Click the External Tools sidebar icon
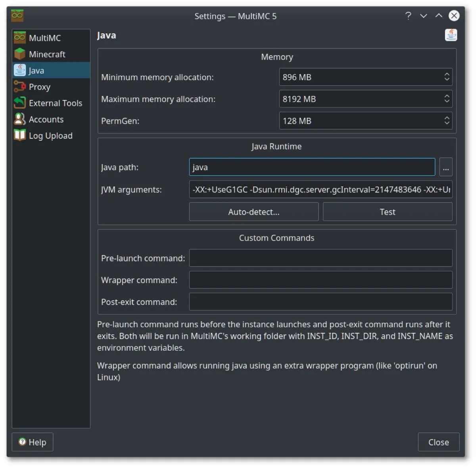 click(20, 103)
